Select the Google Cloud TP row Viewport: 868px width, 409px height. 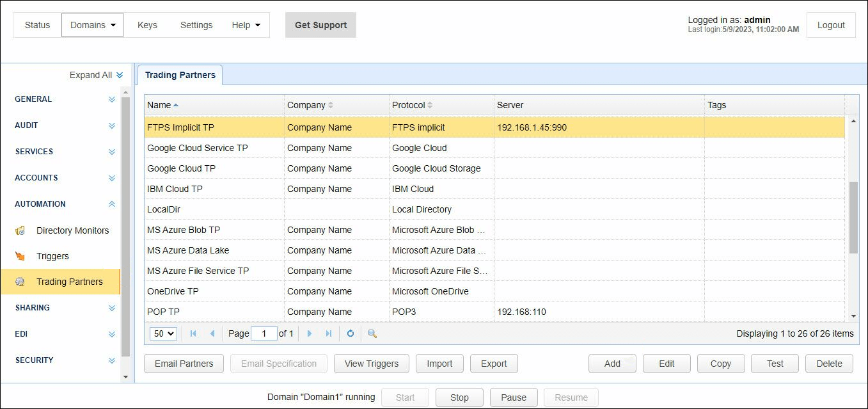coord(494,168)
